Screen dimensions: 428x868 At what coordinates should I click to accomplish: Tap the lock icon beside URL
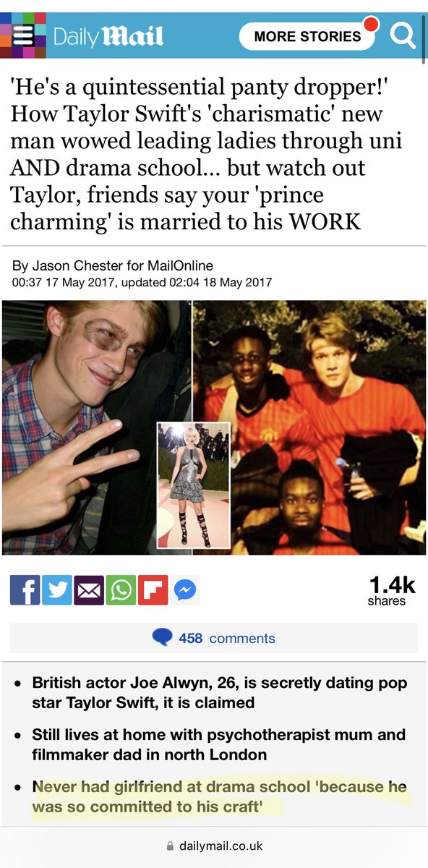tap(171, 845)
